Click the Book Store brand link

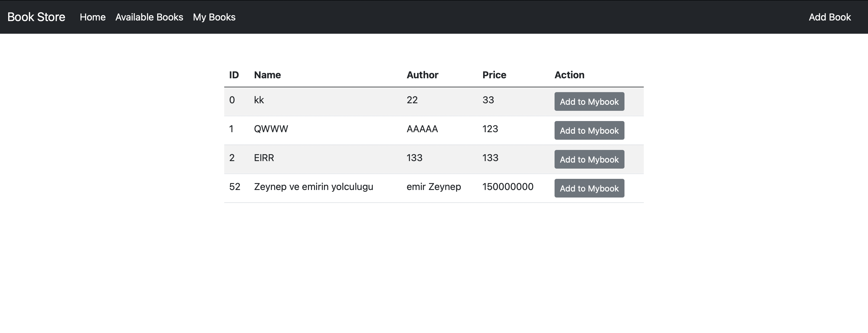pos(36,17)
